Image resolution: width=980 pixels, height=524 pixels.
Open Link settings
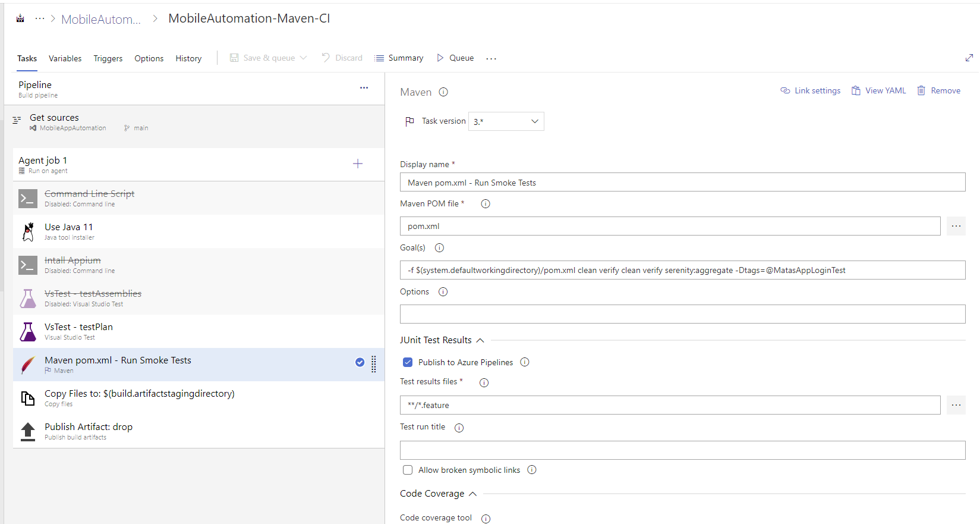click(x=810, y=90)
